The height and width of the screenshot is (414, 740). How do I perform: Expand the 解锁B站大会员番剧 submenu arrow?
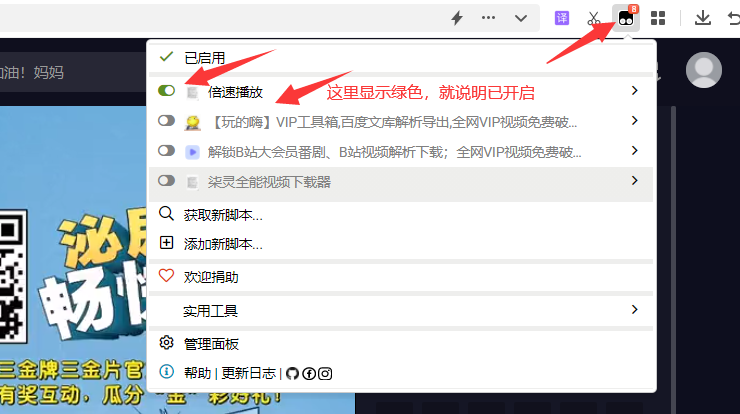635,151
